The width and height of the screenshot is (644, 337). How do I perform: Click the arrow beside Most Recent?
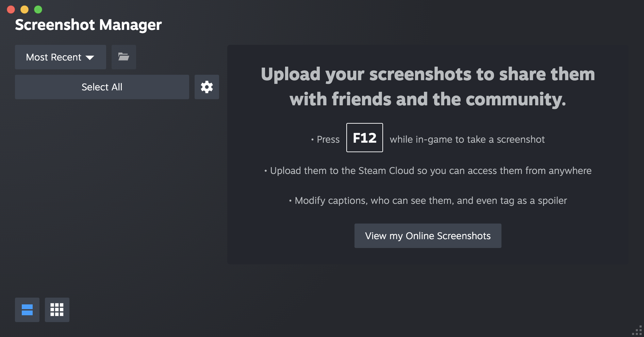[x=90, y=58]
